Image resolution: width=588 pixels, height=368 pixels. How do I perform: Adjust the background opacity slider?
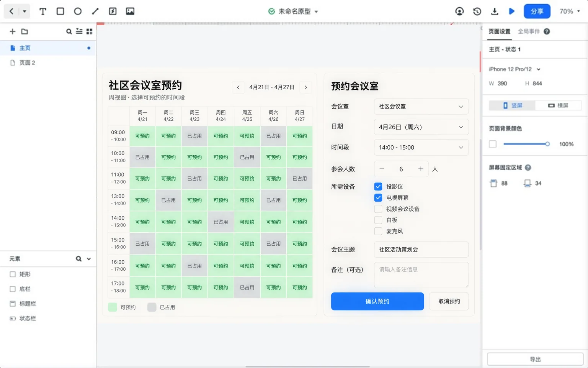pos(526,144)
